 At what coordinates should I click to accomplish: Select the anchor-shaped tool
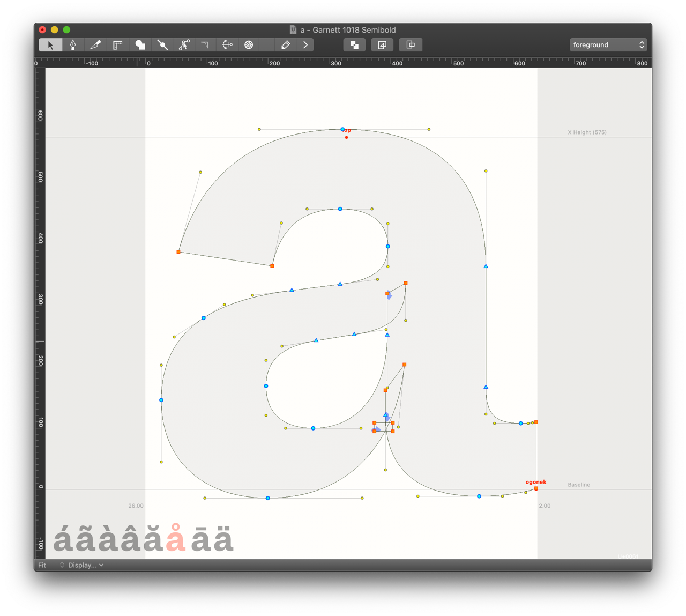coord(227,45)
